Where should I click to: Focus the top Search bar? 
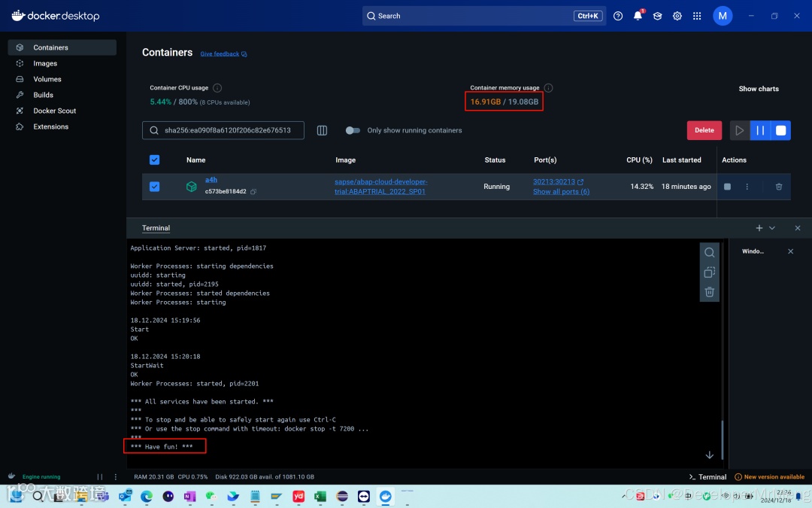(x=483, y=16)
